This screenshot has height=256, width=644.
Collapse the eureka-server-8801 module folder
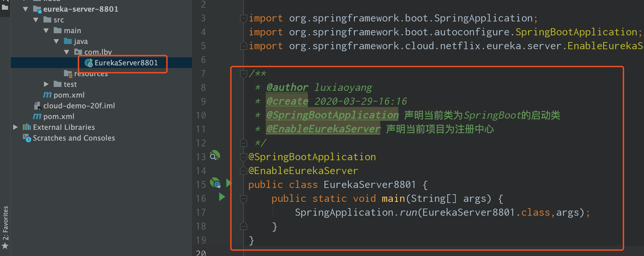[x=25, y=9]
